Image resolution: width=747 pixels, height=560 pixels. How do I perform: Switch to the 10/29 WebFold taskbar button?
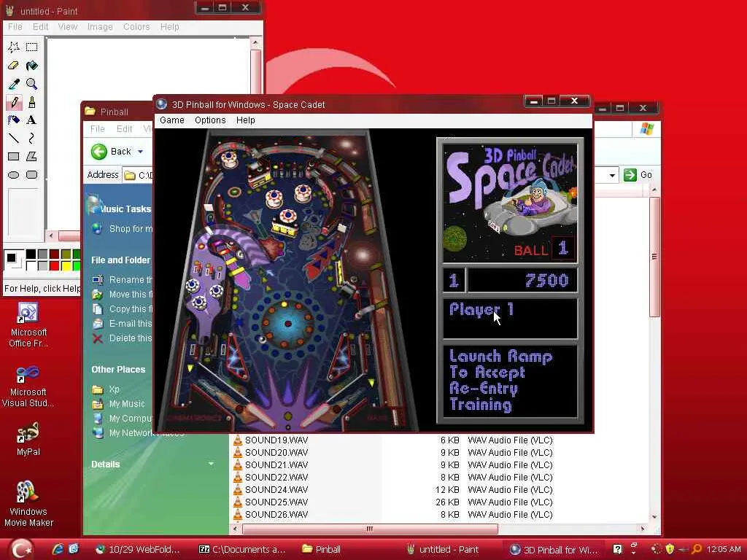tap(138, 549)
